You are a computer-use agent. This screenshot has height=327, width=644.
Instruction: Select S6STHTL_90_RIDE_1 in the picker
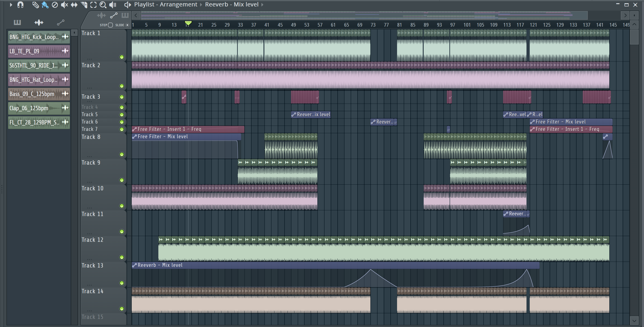[39, 65]
